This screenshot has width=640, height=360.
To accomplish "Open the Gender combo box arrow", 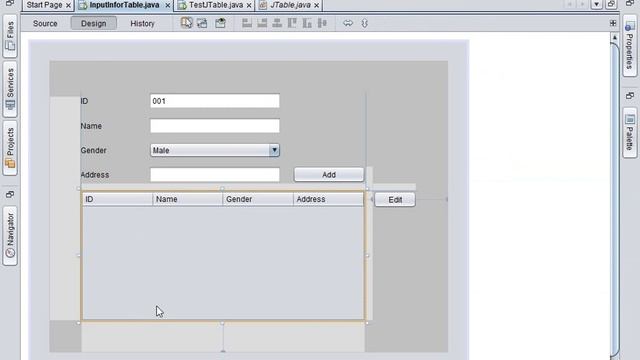I will tap(274, 150).
